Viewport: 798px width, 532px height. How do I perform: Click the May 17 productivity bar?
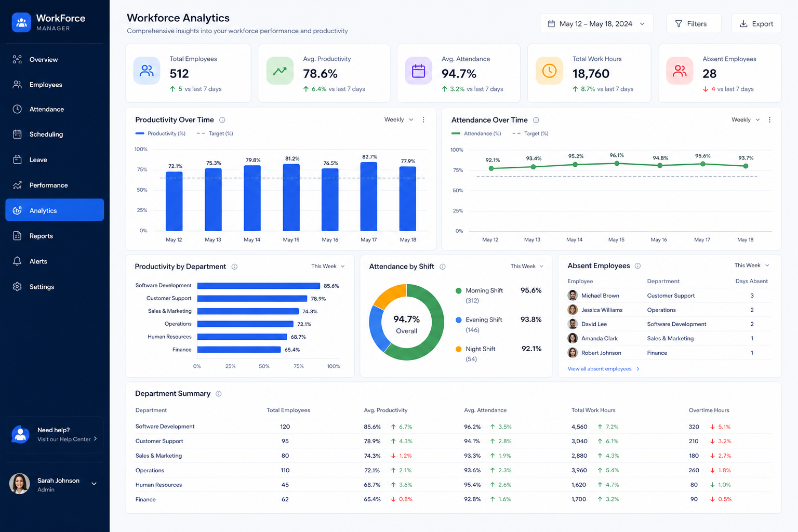pos(369,196)
